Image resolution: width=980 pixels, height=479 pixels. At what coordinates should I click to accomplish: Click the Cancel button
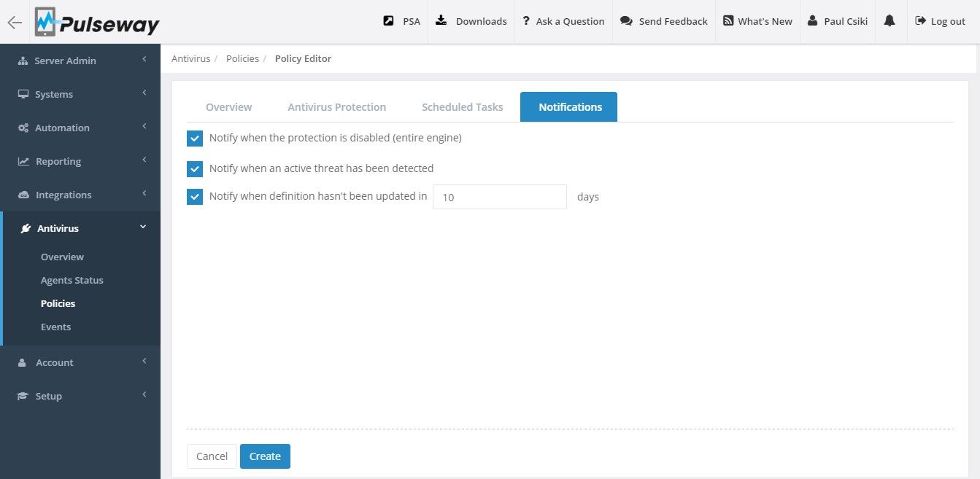tap(212, 456)
